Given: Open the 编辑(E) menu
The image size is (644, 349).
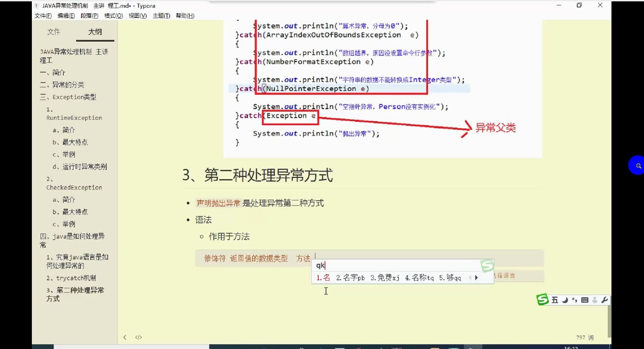Looking at the screenshot, I should (x=66, y=16).
